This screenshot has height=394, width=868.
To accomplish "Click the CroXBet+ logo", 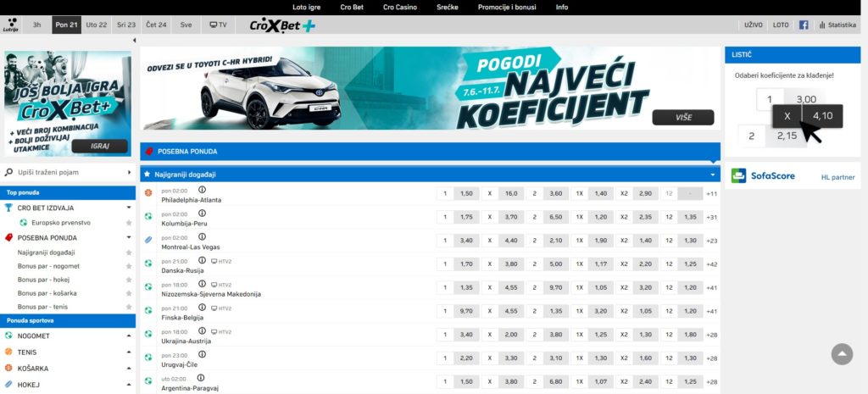I will tap(282, 25).
